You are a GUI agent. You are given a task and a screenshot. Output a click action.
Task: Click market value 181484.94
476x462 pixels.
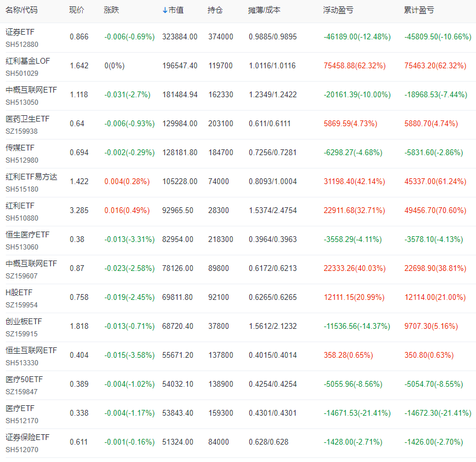[180, 94]
